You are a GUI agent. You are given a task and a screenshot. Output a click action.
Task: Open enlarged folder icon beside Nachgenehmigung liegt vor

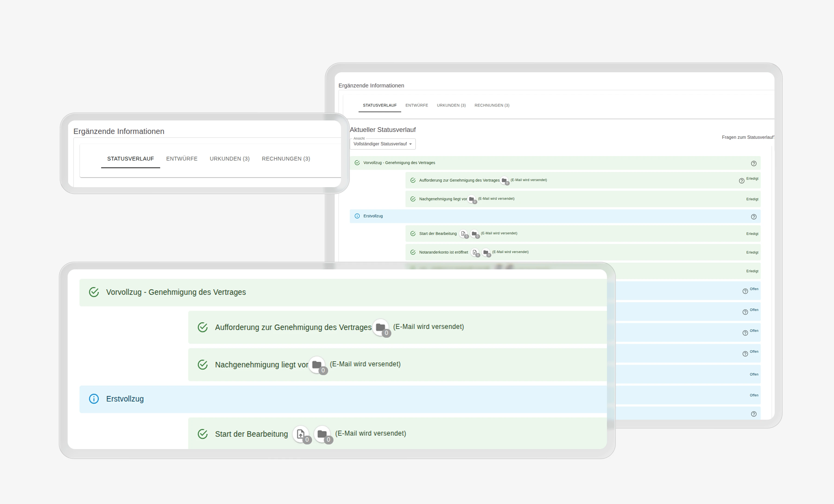point(317,365)
